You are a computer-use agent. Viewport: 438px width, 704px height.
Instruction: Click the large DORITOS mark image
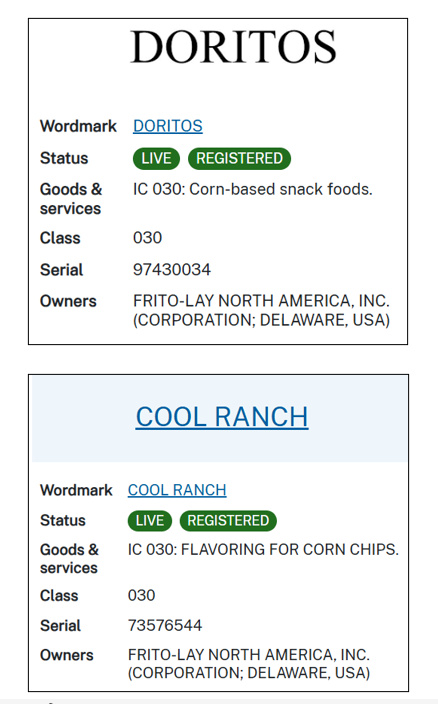point(233,47)
